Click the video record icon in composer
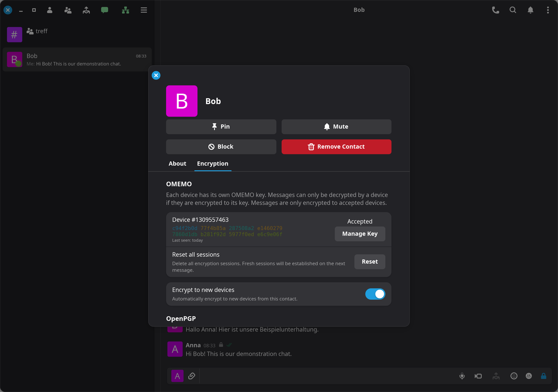The image size is (558, 392). [x=478, y=376]
